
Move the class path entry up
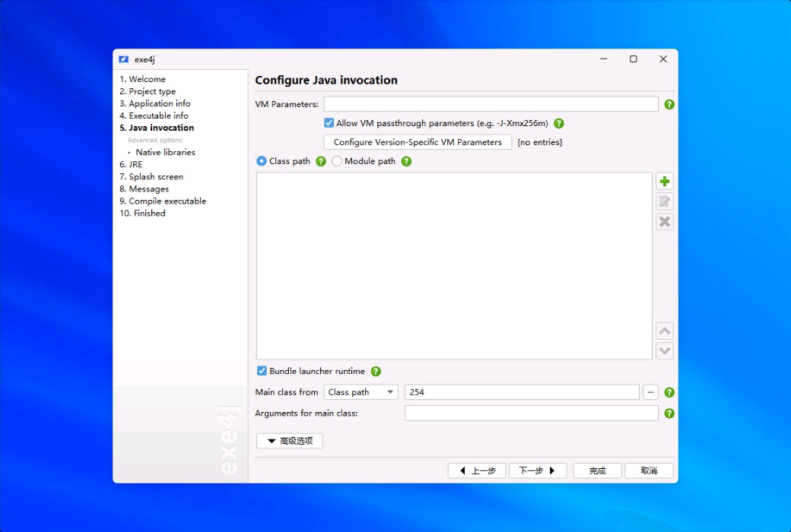[x=665, y=331]
